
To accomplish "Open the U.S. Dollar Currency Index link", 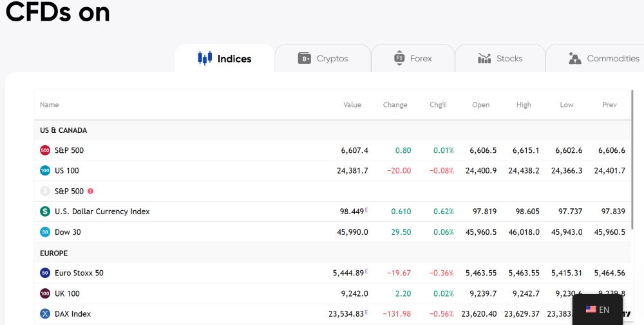I will 102,212.
